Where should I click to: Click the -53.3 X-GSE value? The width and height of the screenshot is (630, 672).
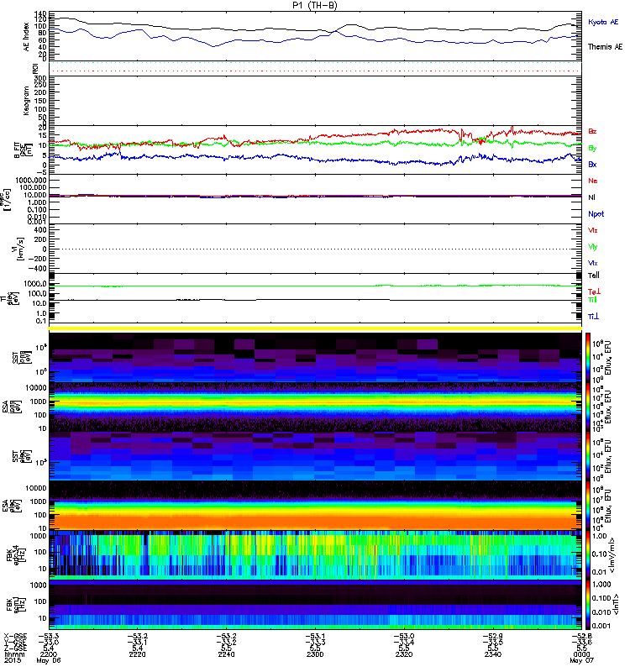pyautogui.click(x=49, y=636)
